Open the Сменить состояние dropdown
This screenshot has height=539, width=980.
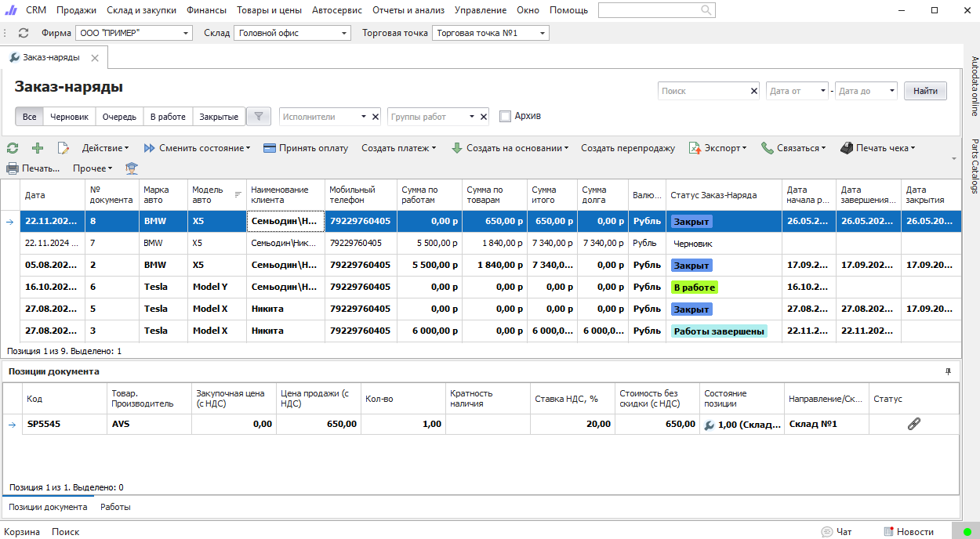tap(197, 148)
